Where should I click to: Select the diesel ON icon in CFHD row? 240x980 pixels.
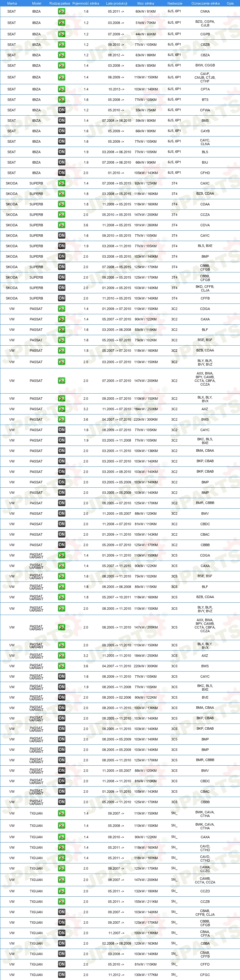click(x=61, y=173)
